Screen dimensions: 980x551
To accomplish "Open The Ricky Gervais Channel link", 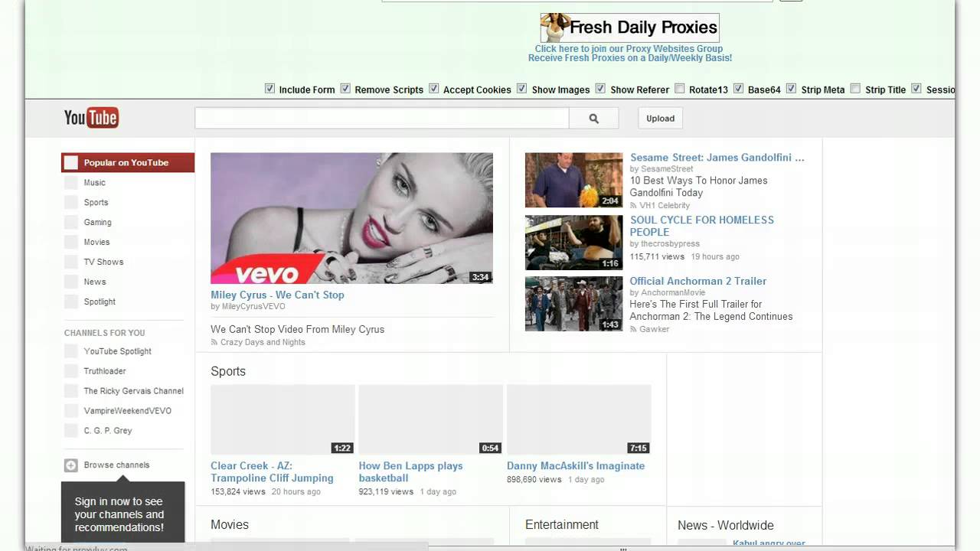I will point(134,391).
